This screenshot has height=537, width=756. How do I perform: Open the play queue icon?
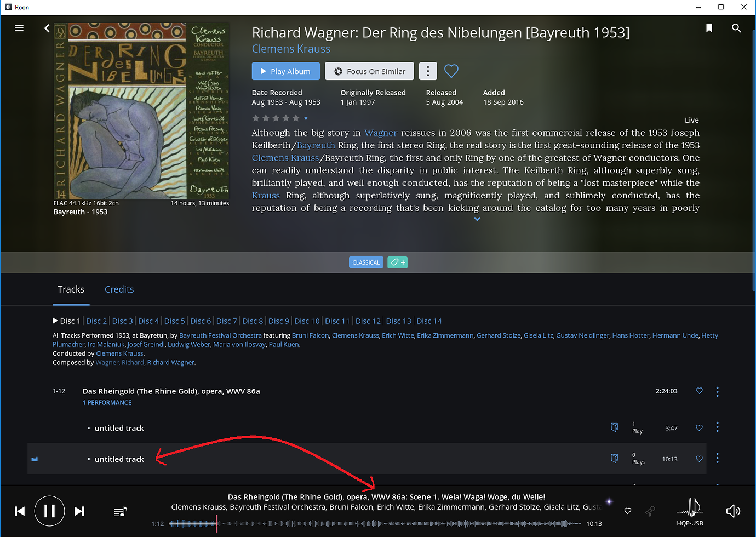pos(120,511)
